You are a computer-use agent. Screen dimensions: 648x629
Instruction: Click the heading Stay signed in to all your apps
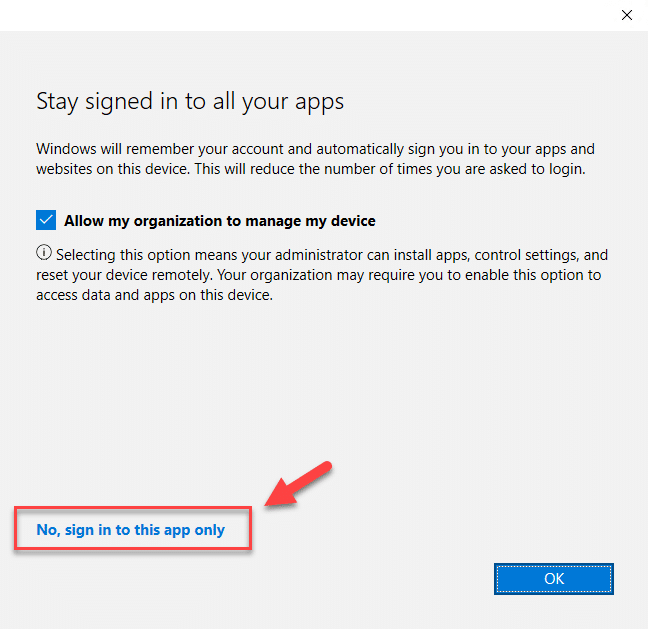click(190, 102)
